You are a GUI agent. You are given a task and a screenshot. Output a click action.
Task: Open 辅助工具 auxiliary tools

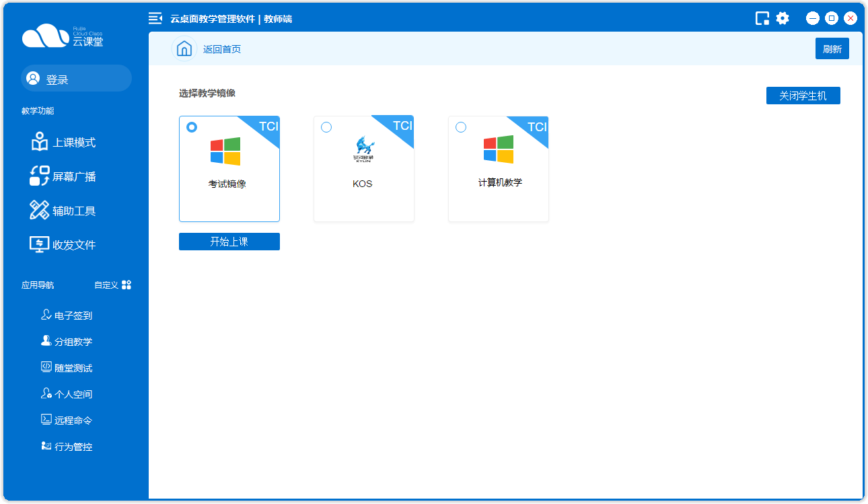[x=64, y=211]
